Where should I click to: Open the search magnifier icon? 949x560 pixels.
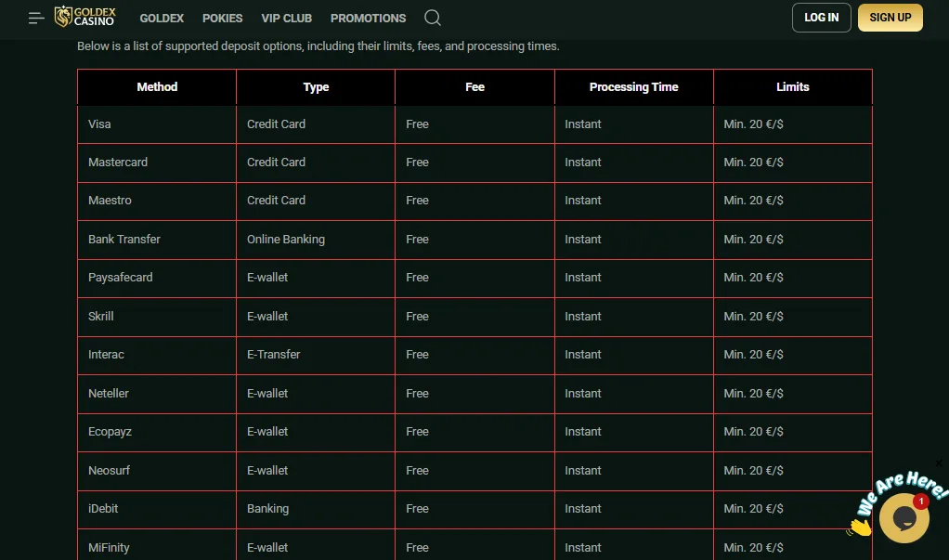432,18
